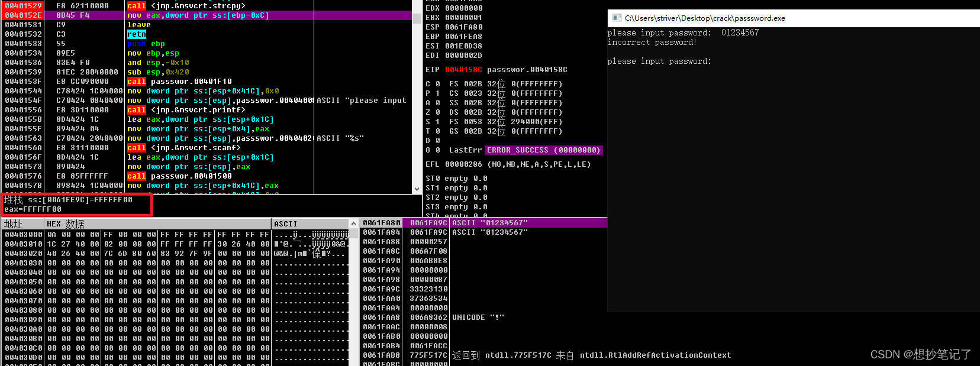Viewport: 980px width, 366px height.
Task: Select stack row with value 00000257
Action: point(484,242)
